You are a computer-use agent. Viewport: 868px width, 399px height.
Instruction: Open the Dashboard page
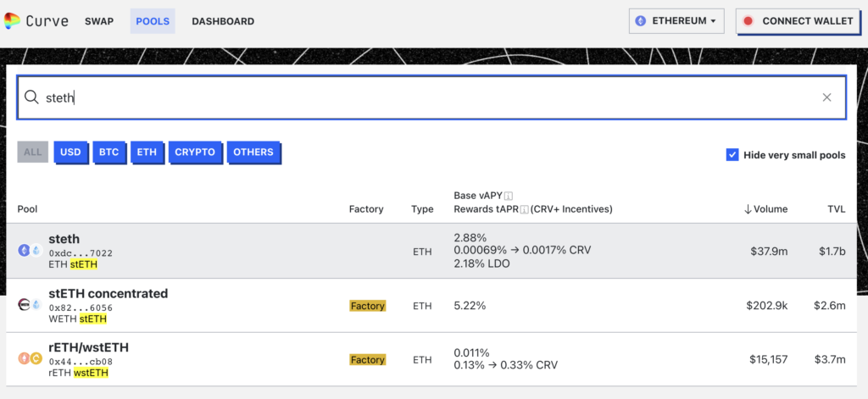click(223, 21)
